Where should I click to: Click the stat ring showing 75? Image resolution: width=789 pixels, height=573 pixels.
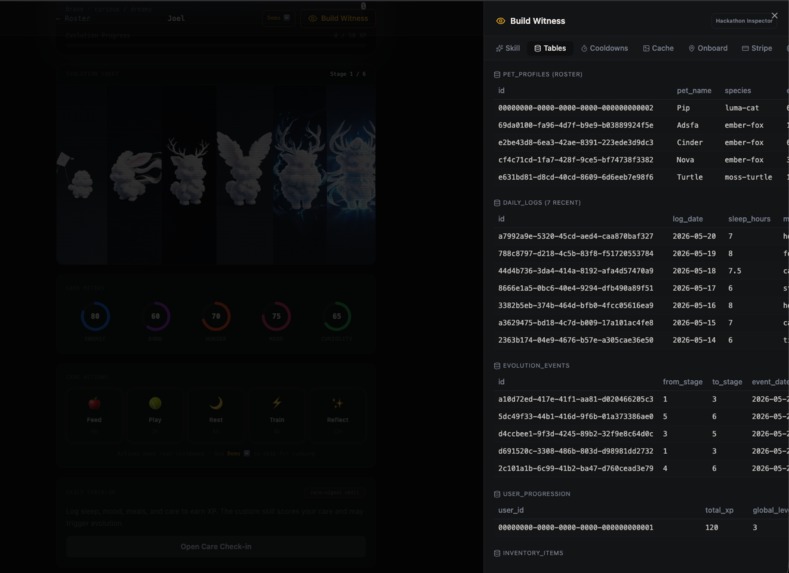(276, 316)
